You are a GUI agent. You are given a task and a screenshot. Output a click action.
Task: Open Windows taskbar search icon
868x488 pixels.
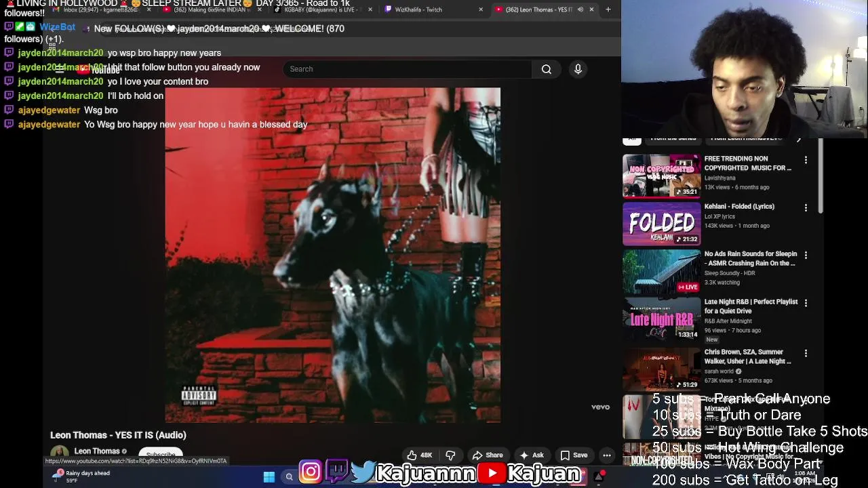pyautogui.click(x=289, y=477)
